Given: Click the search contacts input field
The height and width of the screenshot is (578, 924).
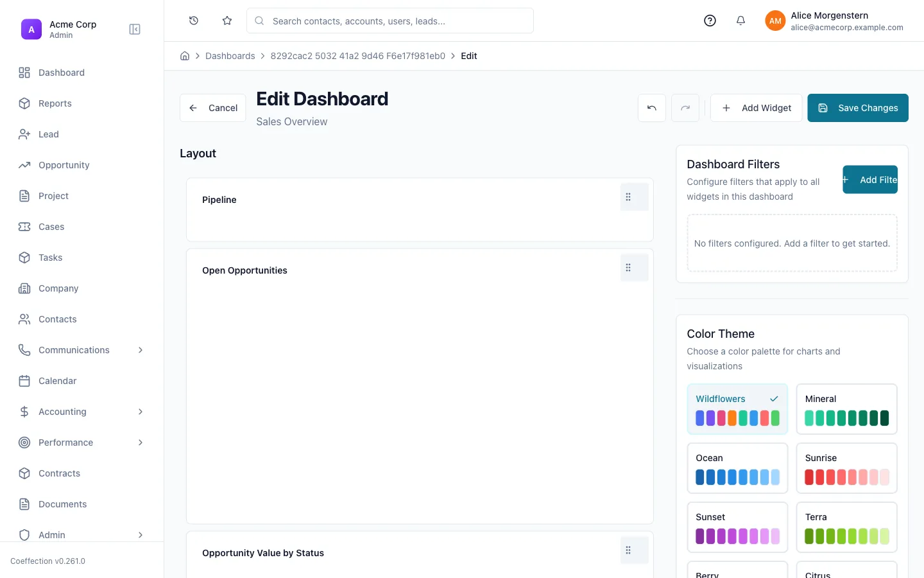Looking at the screenshot, I should click(390, 21).
